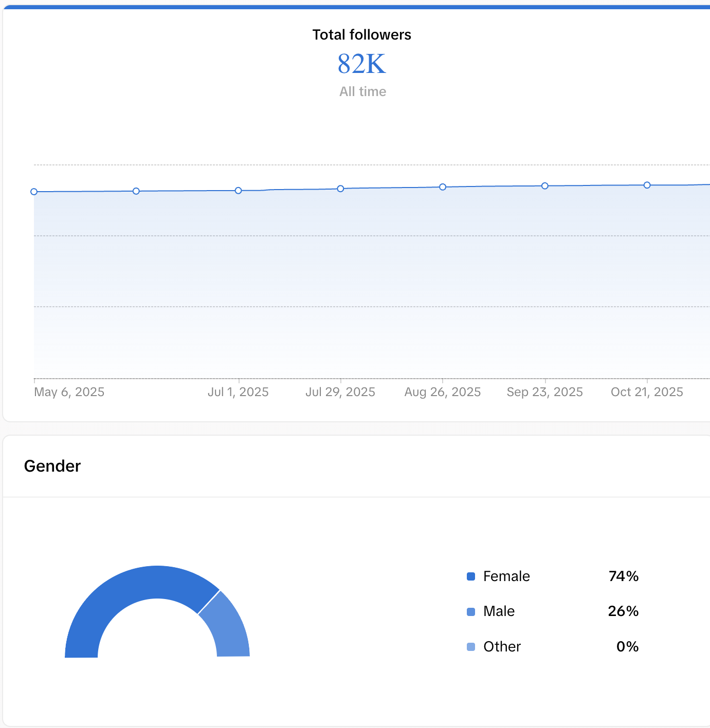Click the Female legend label
710x728 pixels.
[506, 576]
